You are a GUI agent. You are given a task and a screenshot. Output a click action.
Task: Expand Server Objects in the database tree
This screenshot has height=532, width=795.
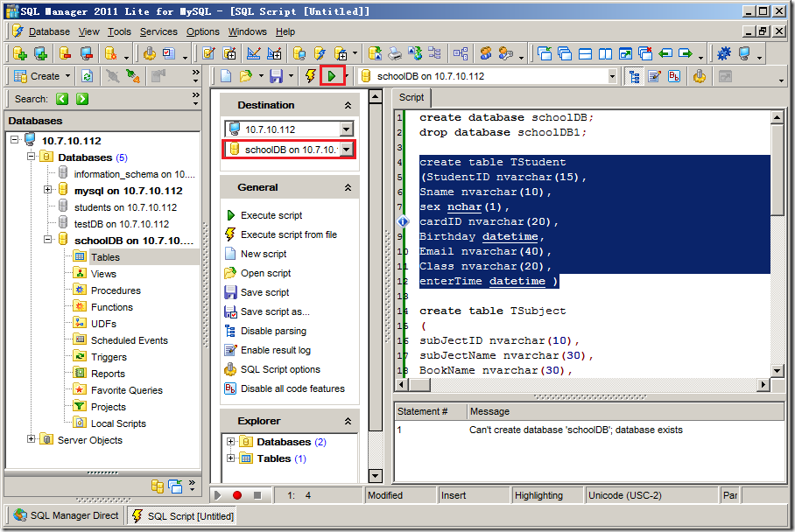coord(31,440)
